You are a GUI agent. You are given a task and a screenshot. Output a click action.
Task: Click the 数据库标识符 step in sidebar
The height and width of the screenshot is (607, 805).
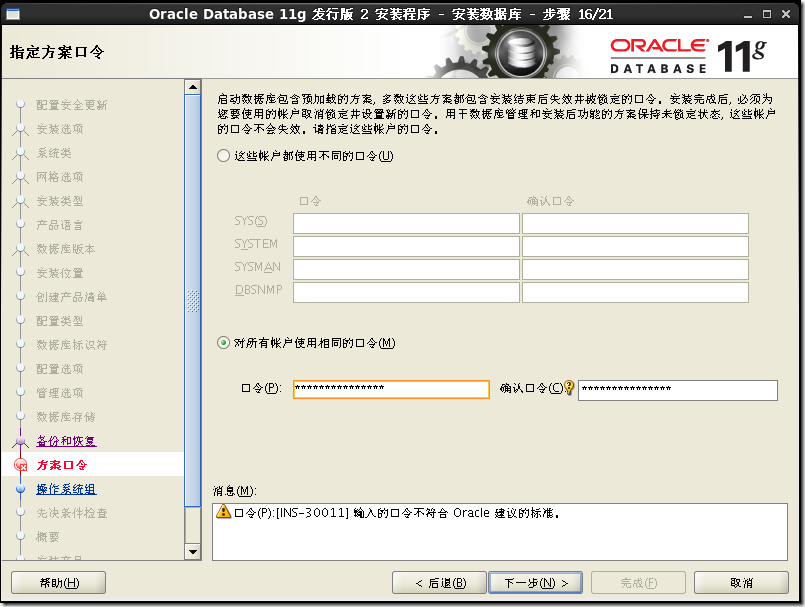tap(72, 345)
